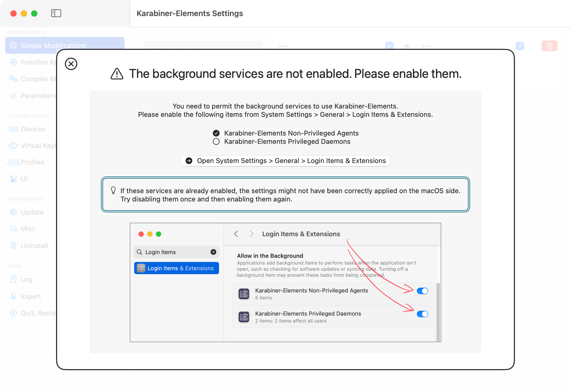Select Simple Modifications in the sidebar
This screenshot has width=571, height=392.
(65, 45)
